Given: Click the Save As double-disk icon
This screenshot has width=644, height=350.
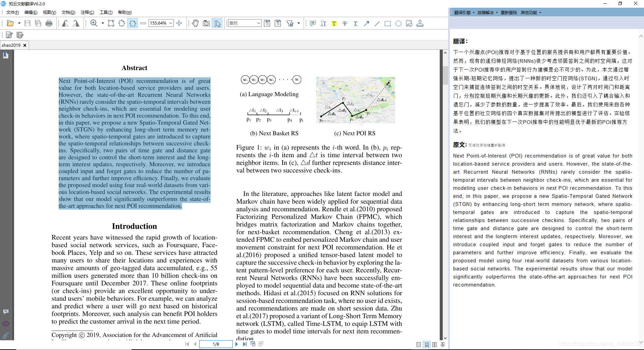Looking at the screenshot, I should point(38,23).
